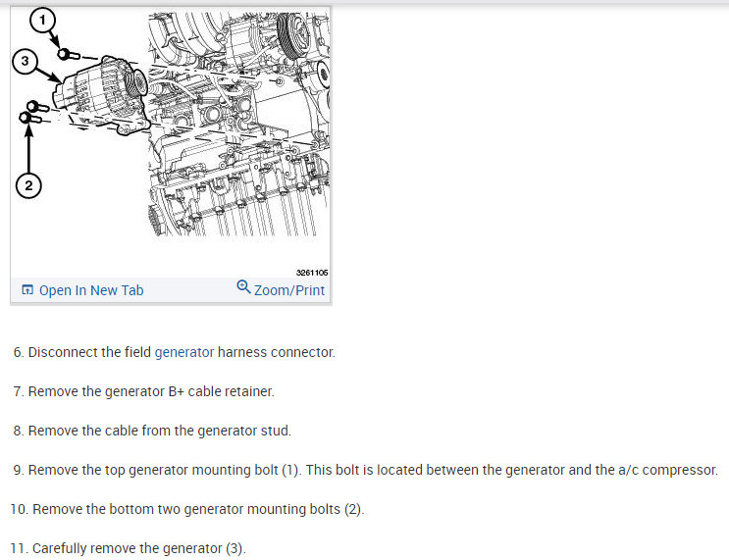
Task: Select step 7 text Remove the generator B+ cable retainer
Action: tap(143, 391)
